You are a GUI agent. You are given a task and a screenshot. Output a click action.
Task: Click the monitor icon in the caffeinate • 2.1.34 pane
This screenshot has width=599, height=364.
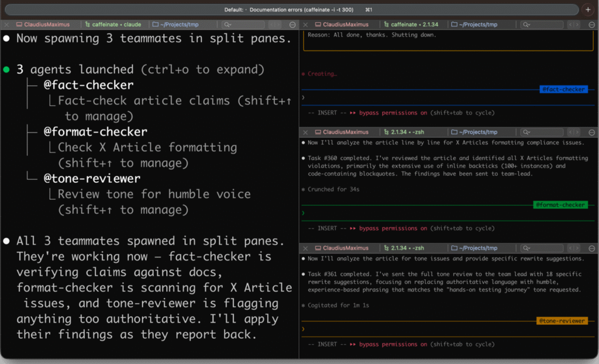tap(318, 25)
